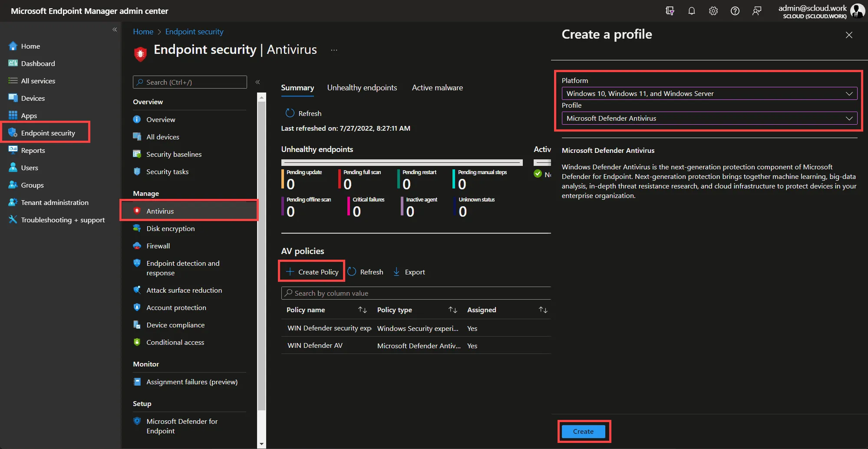
Task: Sort by Policy name column arrows
Action: pyautogui.click(x=363, y=310)
